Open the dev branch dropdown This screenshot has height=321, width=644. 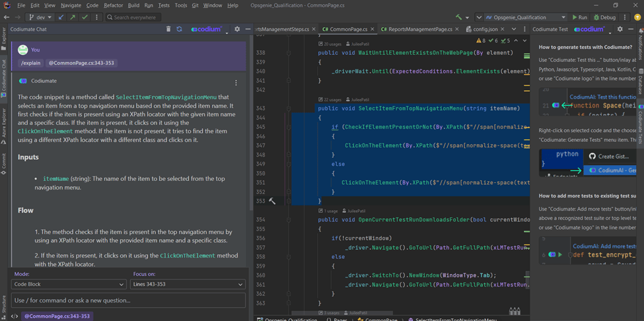(x=40, y=17)
